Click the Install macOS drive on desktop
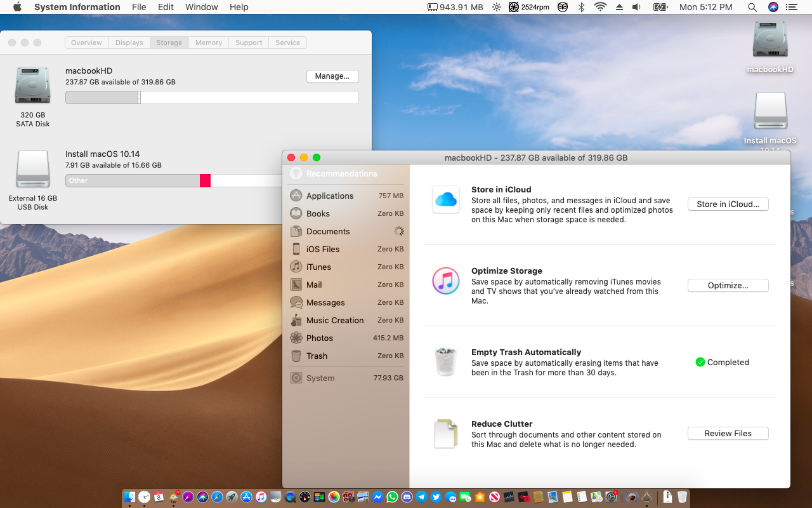Viewport: 812px width, 508px height. pos(770,112)
